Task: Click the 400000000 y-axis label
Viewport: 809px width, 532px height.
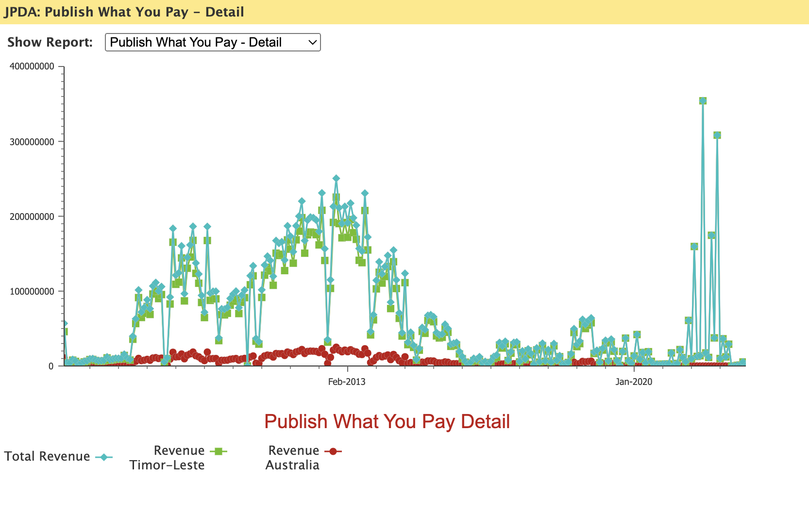Action: pos(32,67)
